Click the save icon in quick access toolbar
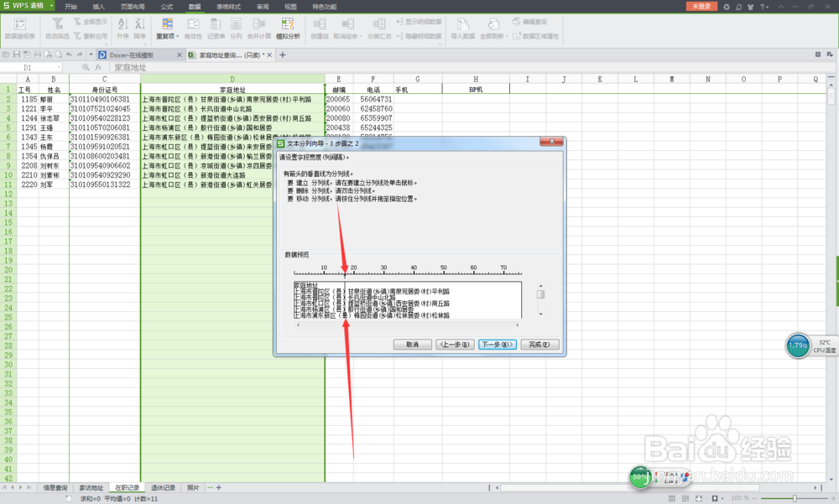Viewport: 839px width, 504px height. click(x=17, y=55)
